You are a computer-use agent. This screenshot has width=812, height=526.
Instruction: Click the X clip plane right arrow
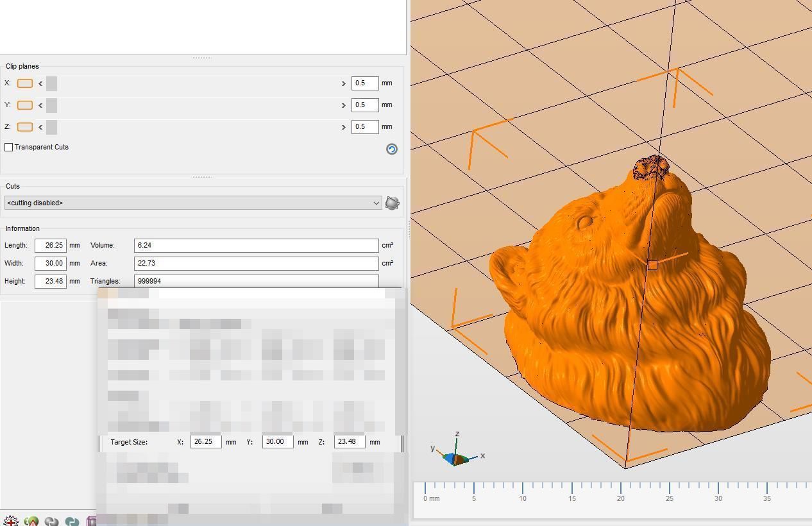click(x=343, y=83)
